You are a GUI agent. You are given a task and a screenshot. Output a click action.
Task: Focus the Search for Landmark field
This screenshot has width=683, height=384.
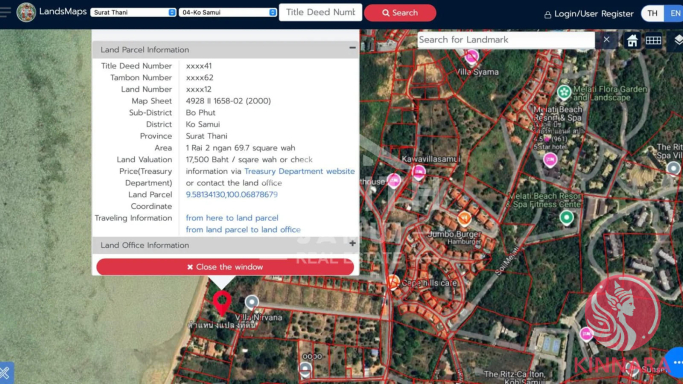[506, 40]
